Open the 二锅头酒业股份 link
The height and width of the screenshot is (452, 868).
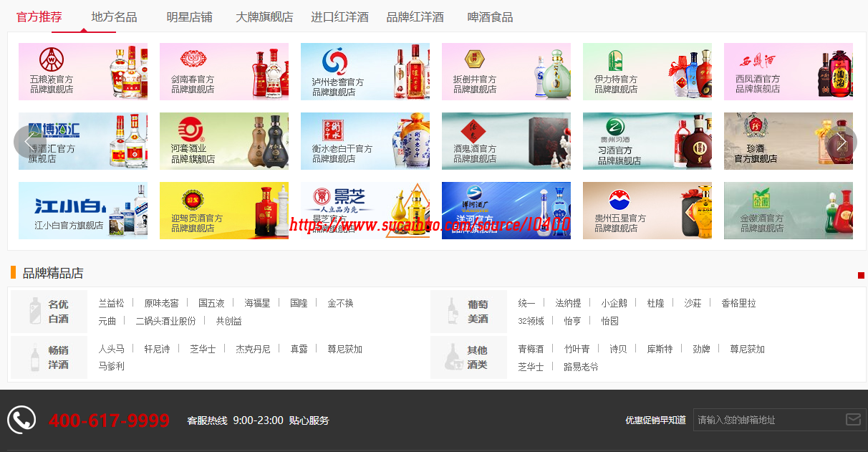point(165,321)
